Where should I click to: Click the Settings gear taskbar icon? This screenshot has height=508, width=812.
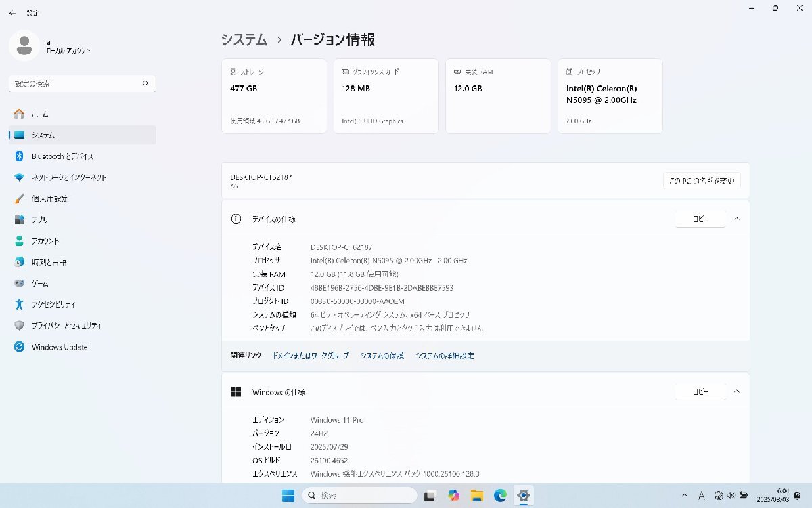tap(524, 495)
